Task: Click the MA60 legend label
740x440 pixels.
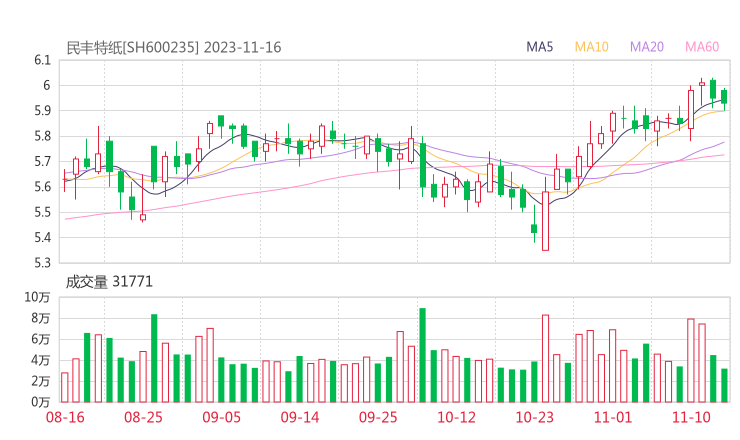Action: (x=702, y=47)
